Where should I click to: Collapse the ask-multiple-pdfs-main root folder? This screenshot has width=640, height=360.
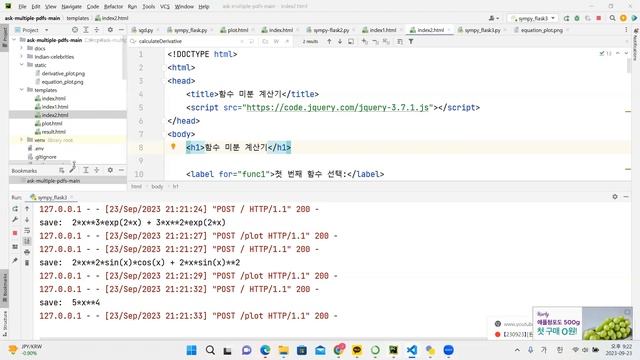pos(14,40)
